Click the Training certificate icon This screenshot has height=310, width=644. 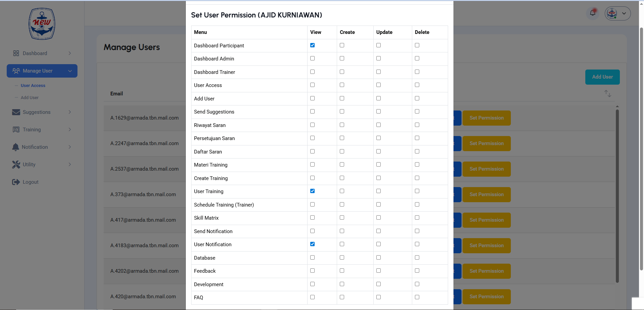coord(16,130)
